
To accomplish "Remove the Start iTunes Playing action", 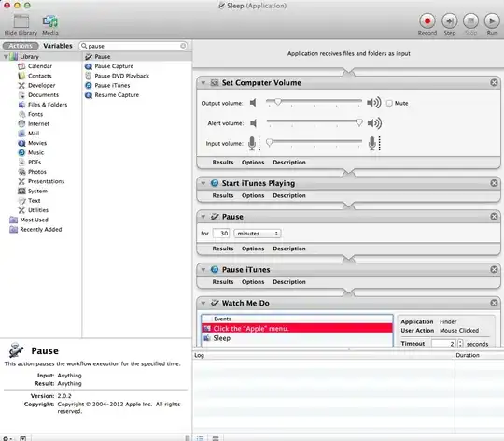I will tap(494, 183).
